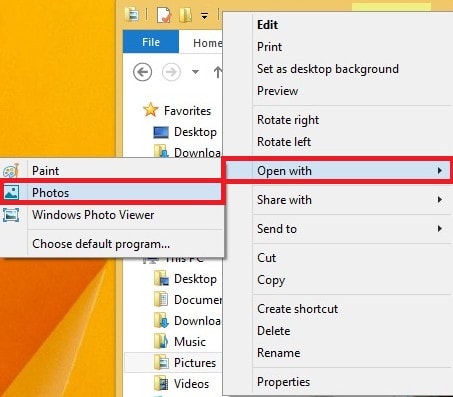Open the File ribbon tab
Viewport: 453px width, 397px height.
coord(151,42)
